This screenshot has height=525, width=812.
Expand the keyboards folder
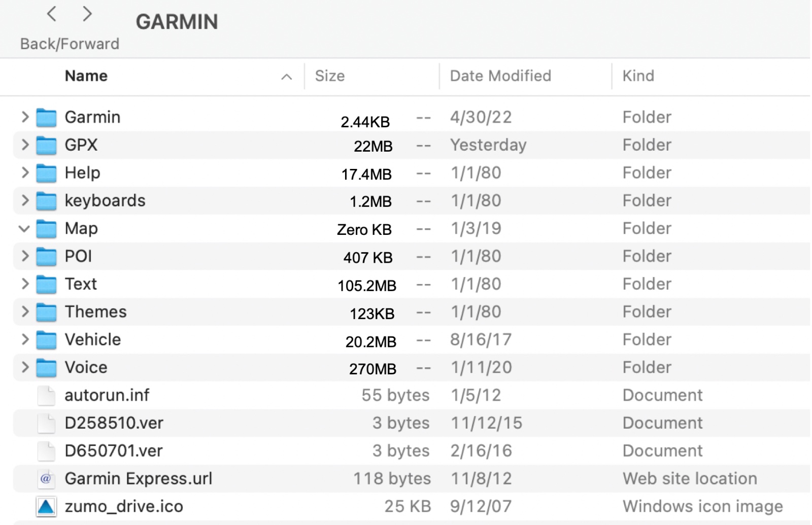24,201
